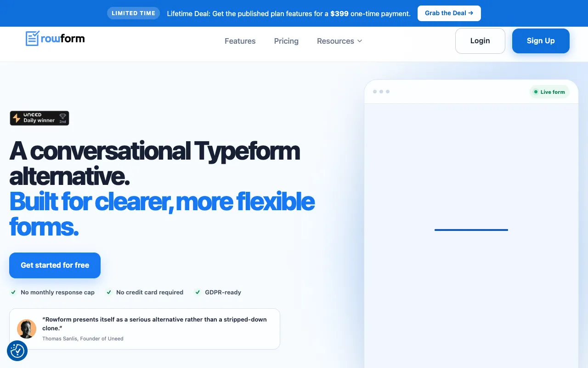Click the No monthly response cap text
Screen dimensions: 588x368
(x=57, y=293)
